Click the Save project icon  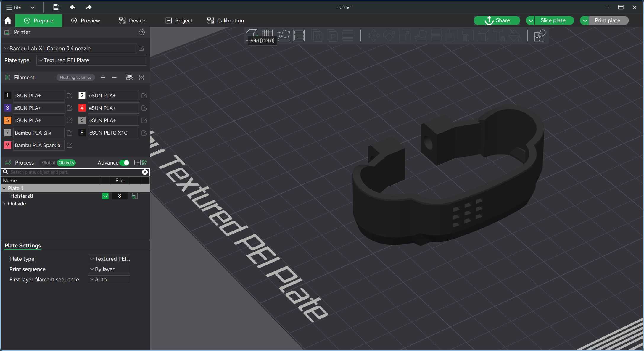click(x=56, y=7)
